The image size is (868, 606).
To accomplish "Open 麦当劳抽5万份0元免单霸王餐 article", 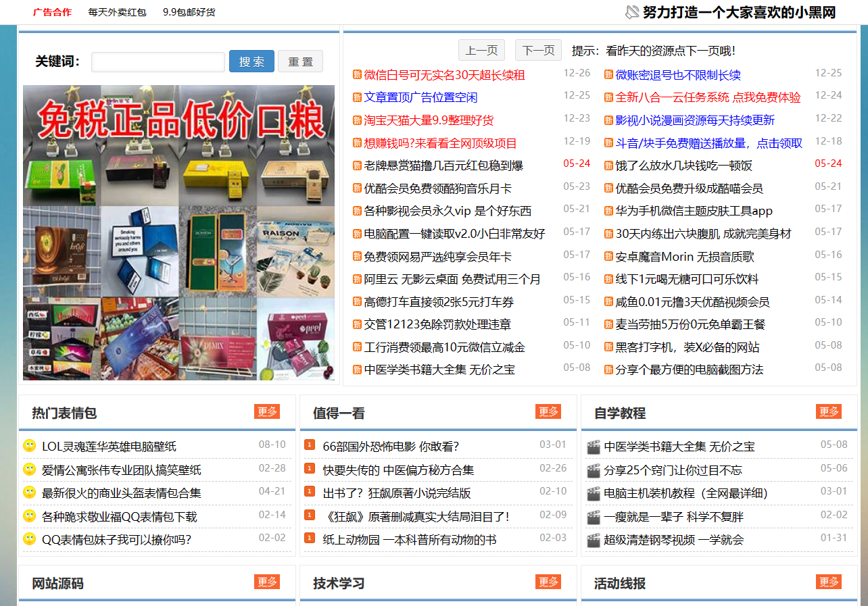I will click(x=690, y=324).
